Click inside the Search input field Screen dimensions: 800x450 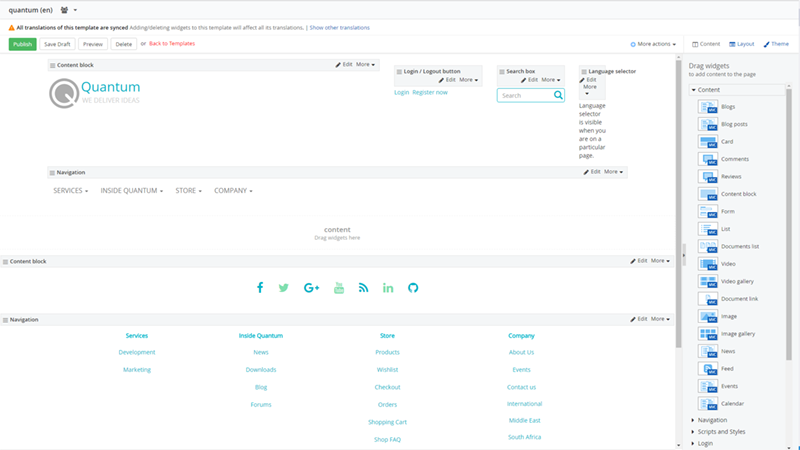pyautogui.click(x=523, y=96)
